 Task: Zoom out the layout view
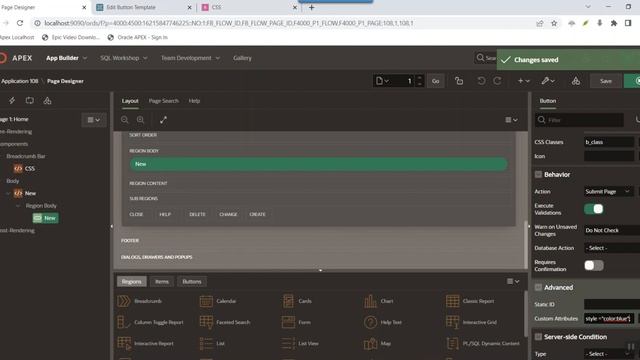[x=124, y=120]
